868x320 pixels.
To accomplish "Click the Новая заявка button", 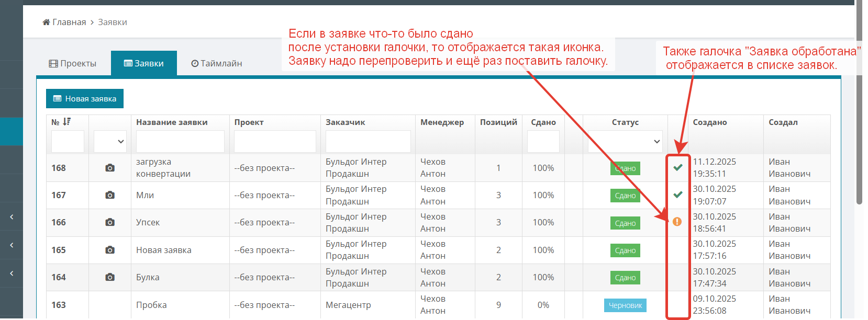I will [x=85, y=99].
